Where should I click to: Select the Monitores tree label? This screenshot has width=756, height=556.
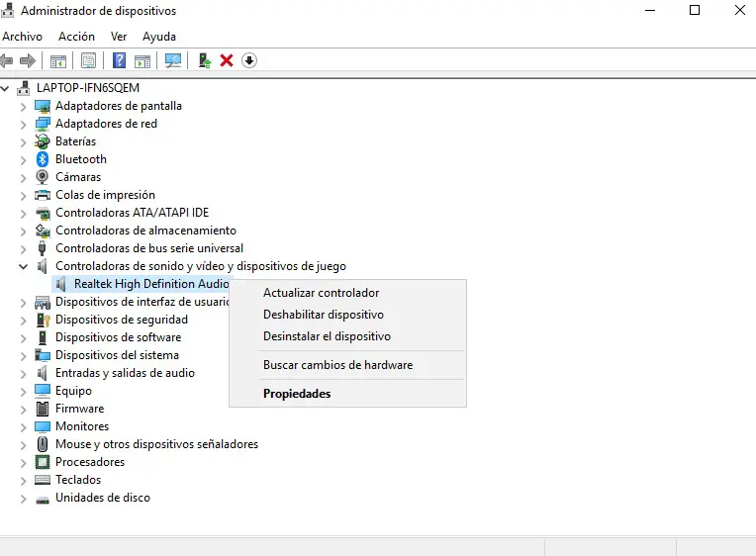(82, 426)
